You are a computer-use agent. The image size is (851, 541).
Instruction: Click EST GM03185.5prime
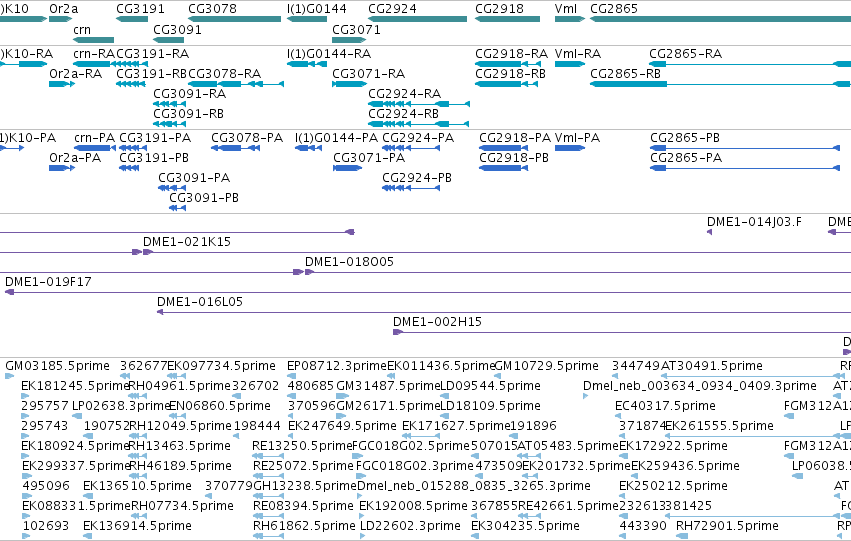point(58,366)
